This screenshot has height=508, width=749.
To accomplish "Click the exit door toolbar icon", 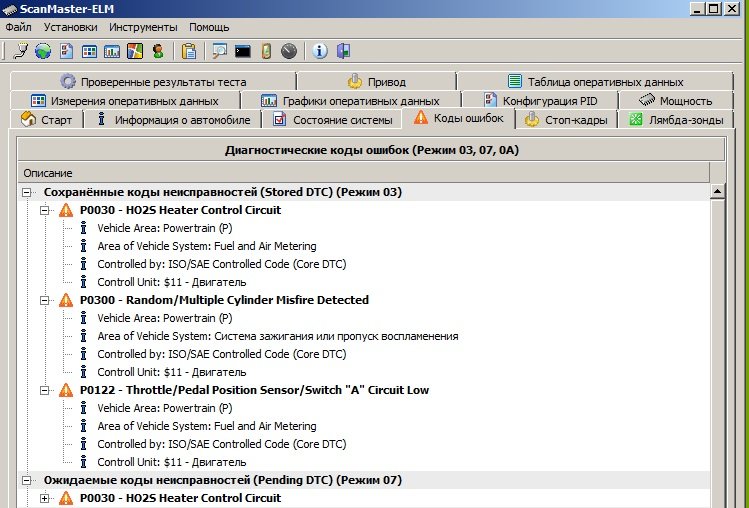I will point(343,51).
